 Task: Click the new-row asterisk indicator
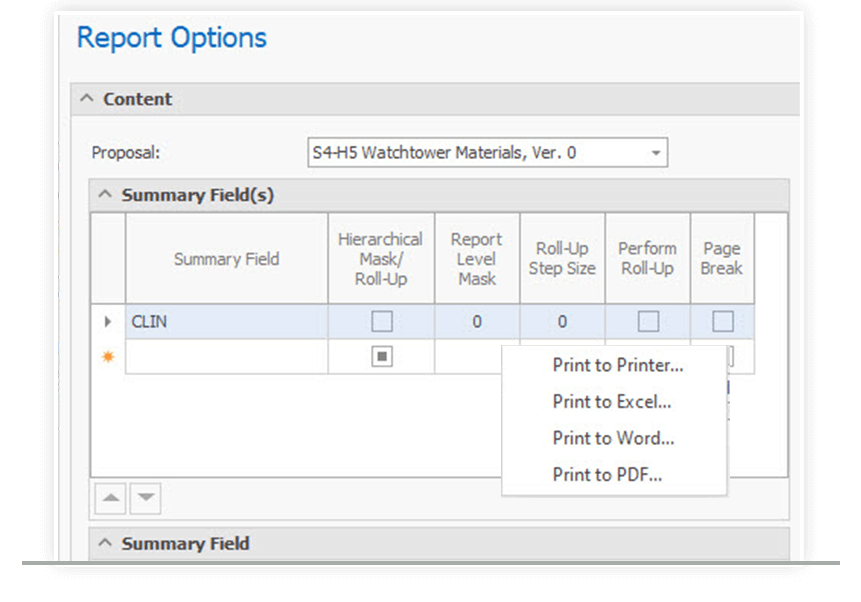106,355
